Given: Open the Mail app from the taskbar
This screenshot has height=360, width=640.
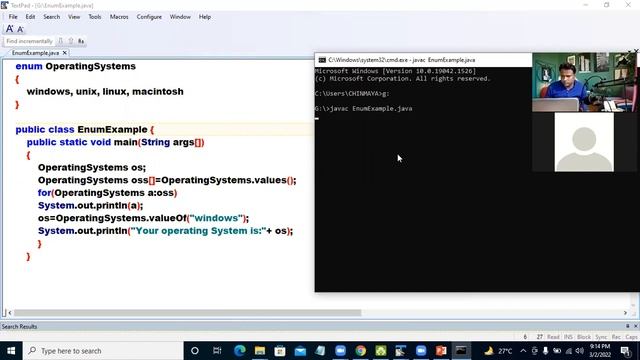Looking at the screenshot, I should (300, 351).
